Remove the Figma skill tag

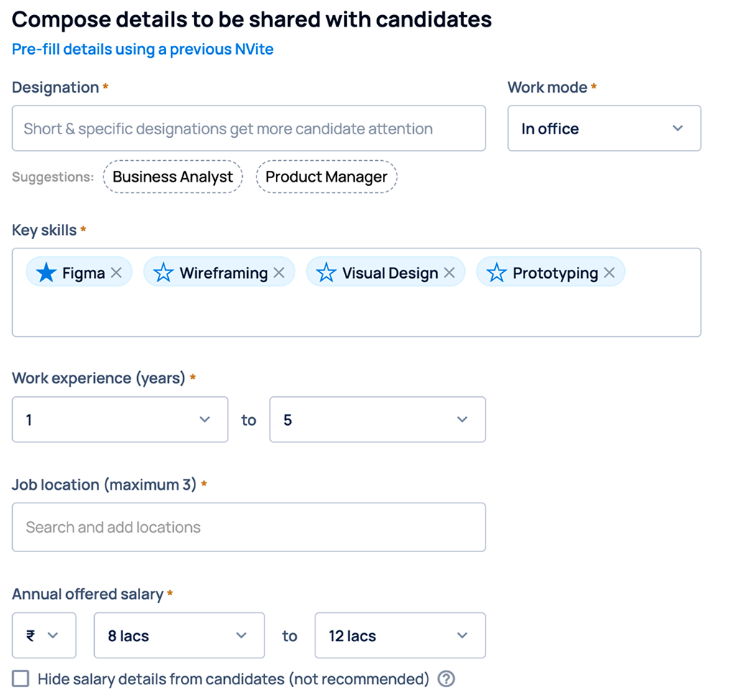(x=116, y=273)
